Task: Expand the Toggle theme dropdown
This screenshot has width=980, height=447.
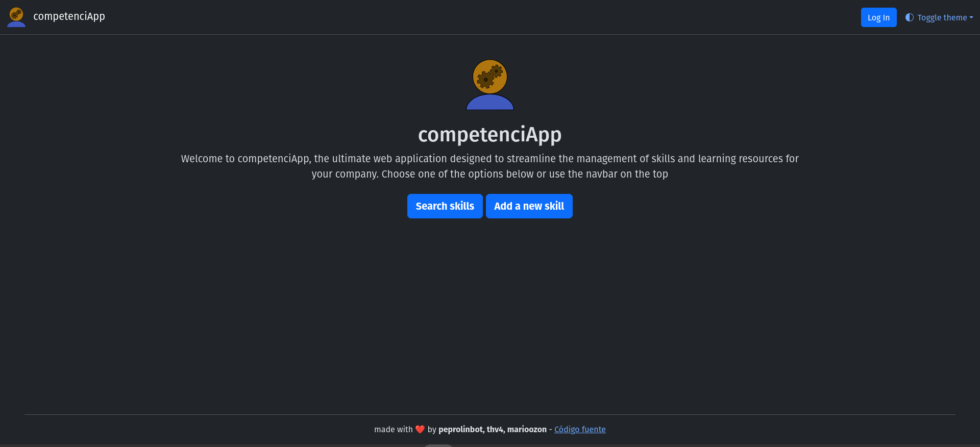Action: point(939,17)
